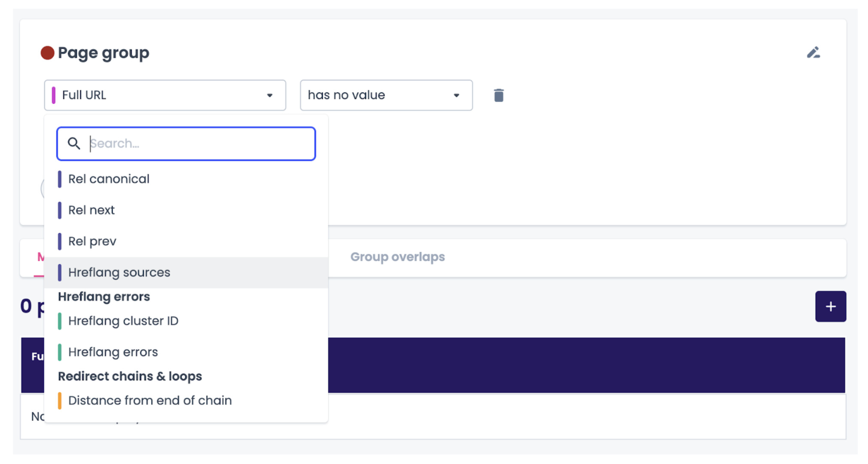Select 'Rel next' option
This screenshot has height=464, width=868.
point(186,210)
